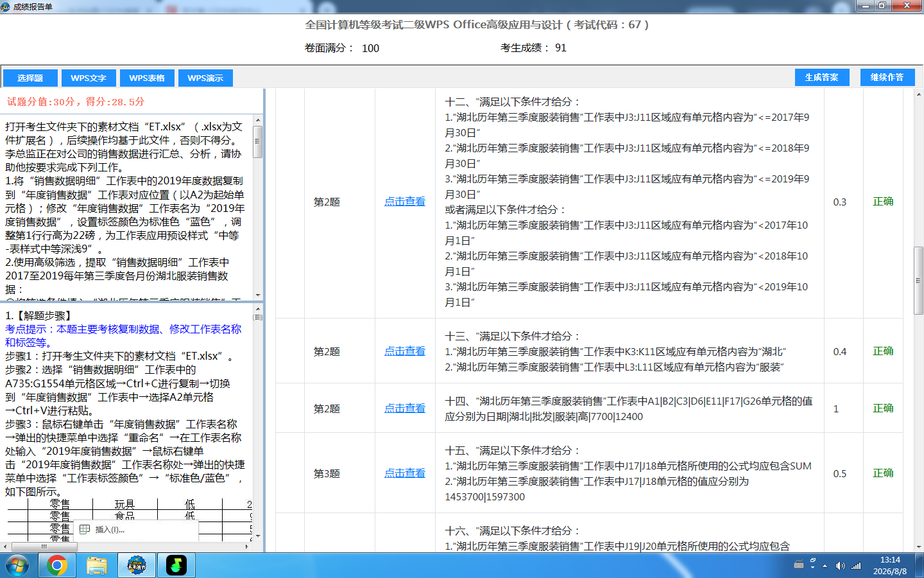Switch to the exam software taskbar icon

pyautogui.click(x=137, y=566)
